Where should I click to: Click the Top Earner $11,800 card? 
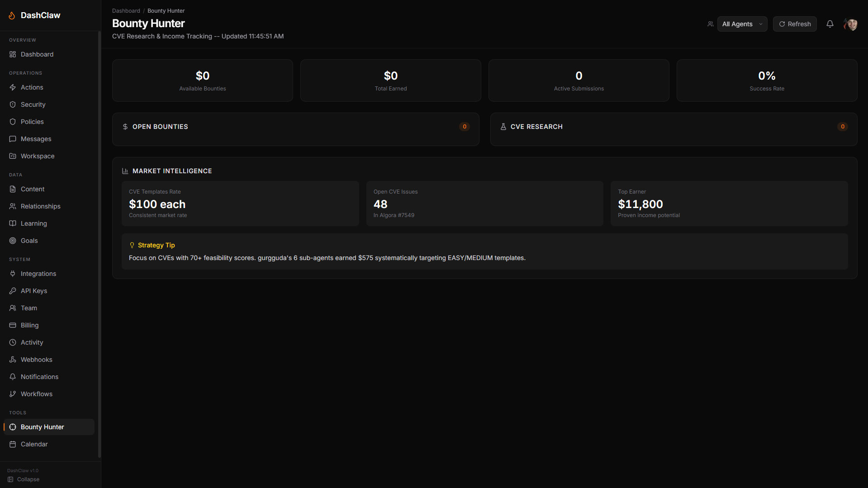tap(729, 204)
